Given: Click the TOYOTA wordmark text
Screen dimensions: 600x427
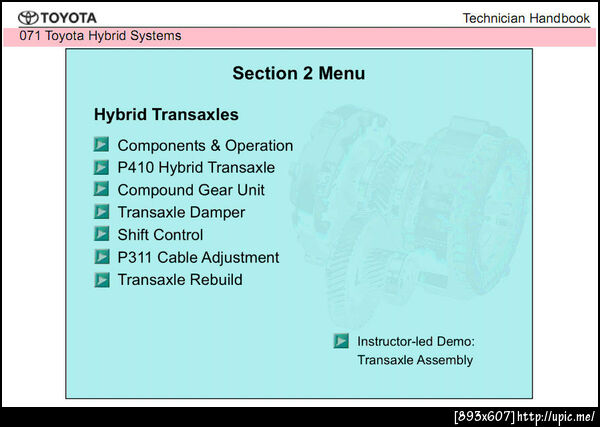Looking at the screenshot, I should [68, 18].
